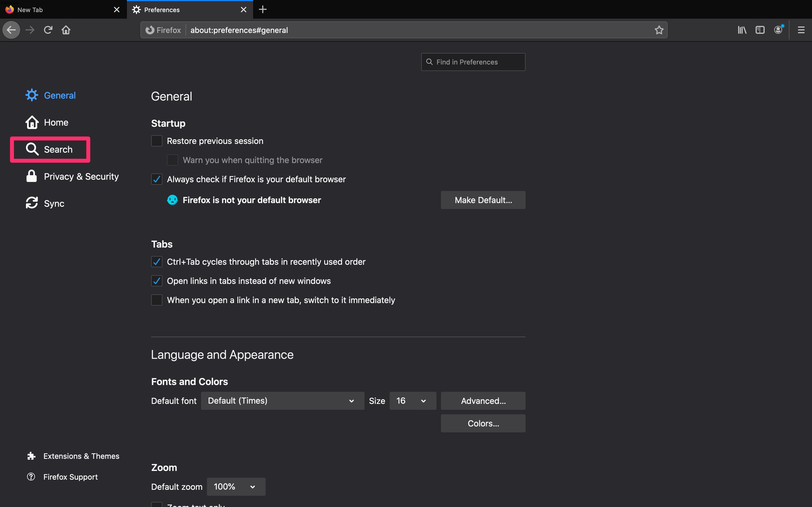The image size is (812, 507).
Task: Switch to the New Tab tab
Action: pos(63,10)
